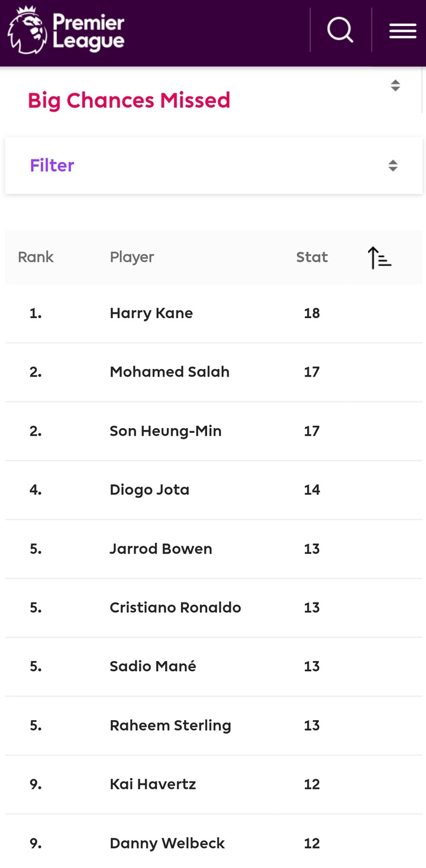Expand the Big Chances Missed selector

click(395, 86)
